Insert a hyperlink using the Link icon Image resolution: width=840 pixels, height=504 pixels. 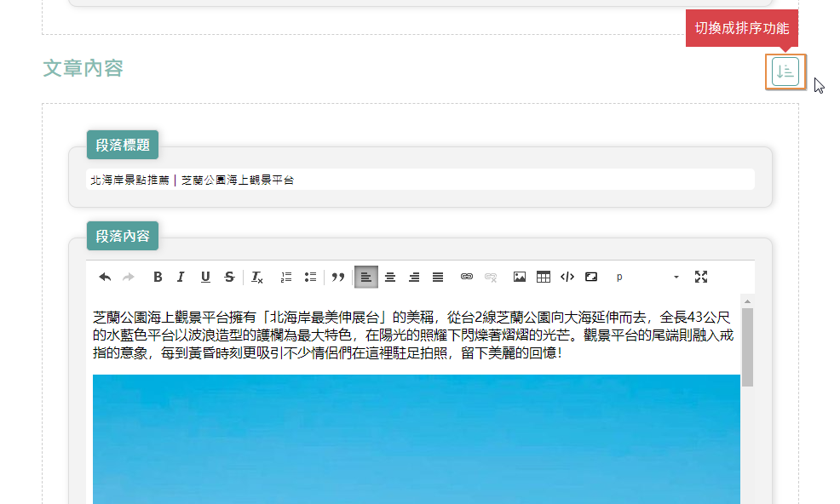click(466, 277)
